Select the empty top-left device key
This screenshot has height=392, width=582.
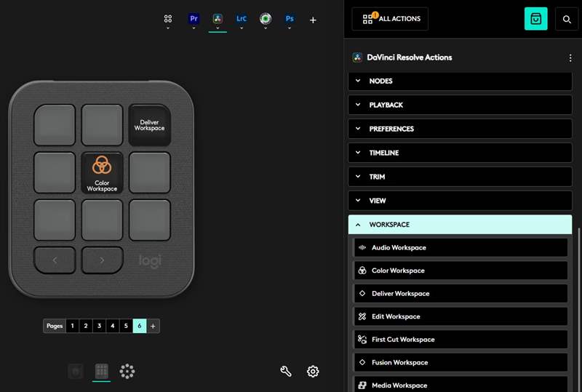55,125
